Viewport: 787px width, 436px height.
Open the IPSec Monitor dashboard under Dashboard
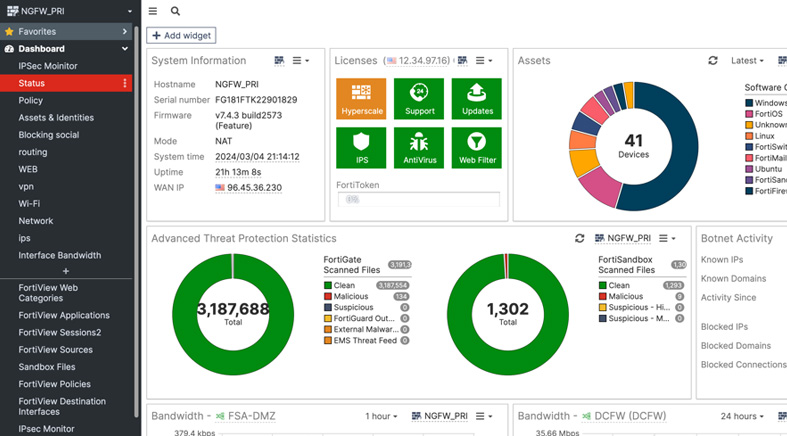pyautogui.click(x=47, y=66)
